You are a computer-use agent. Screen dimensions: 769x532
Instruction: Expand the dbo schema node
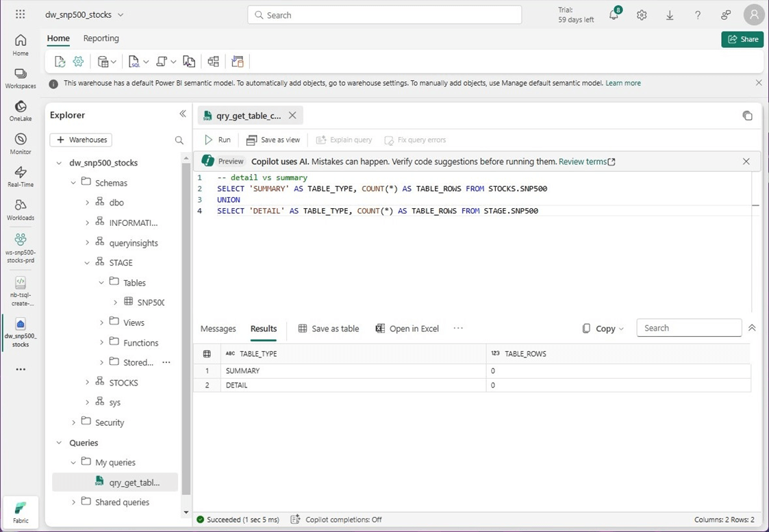(87, 203)
